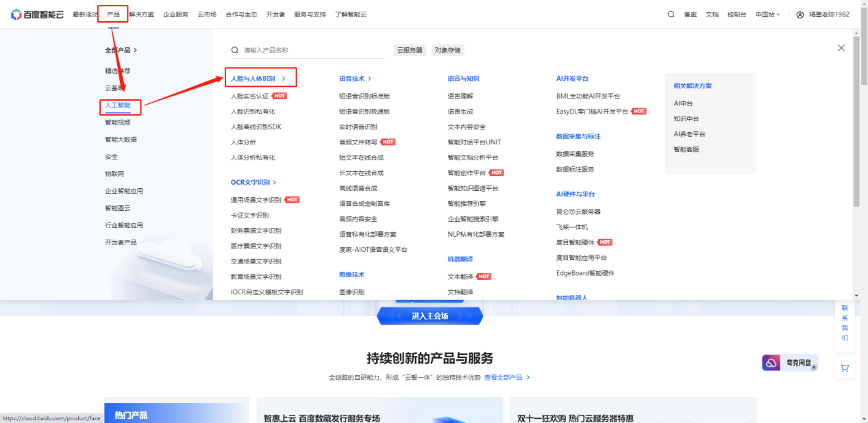868x423 pixels.
Task: Select 物联网 in product sidebar
Action: [114, 174]
